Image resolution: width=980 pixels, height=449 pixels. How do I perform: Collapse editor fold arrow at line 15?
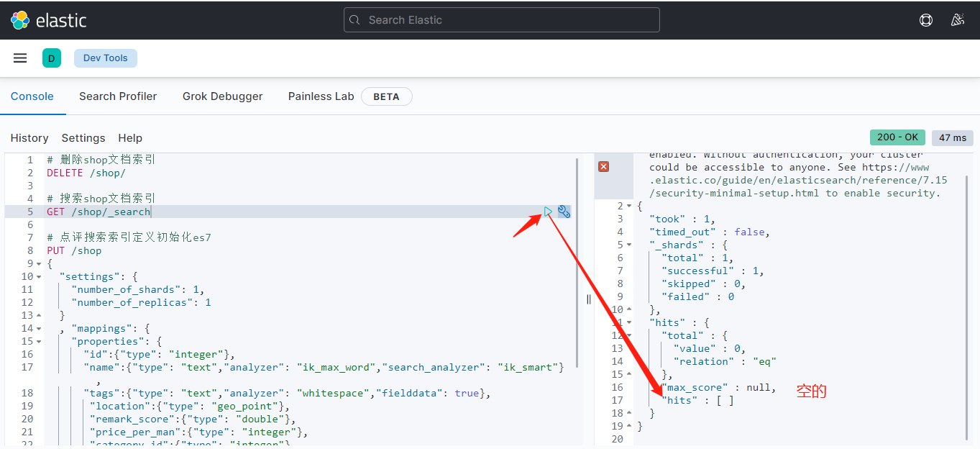(39, 342)
